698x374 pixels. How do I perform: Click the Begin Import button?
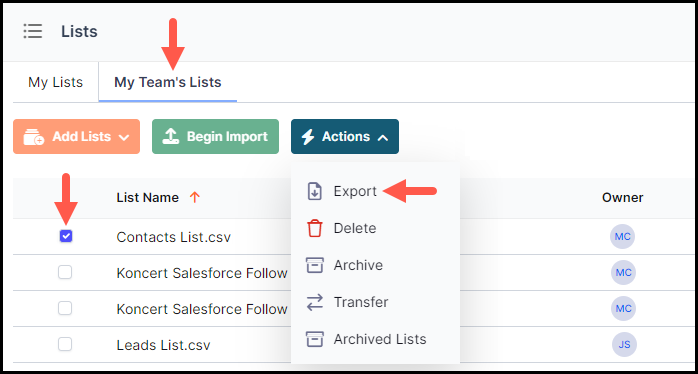[x=215, y=137]
